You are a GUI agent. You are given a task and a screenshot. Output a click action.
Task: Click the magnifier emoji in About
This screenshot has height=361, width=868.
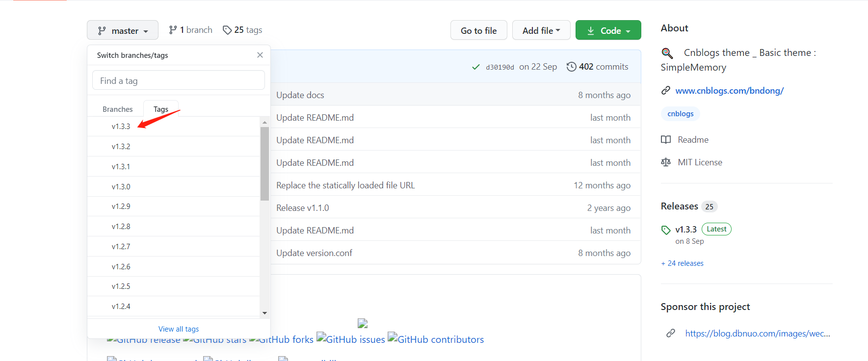pos(667,53)
